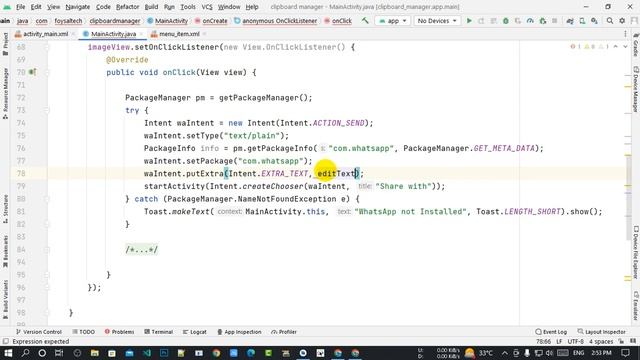Viewport: 640px width, 360px height.
Task: Open Device Manager panel on right sidebar
Action: (636, 89)
